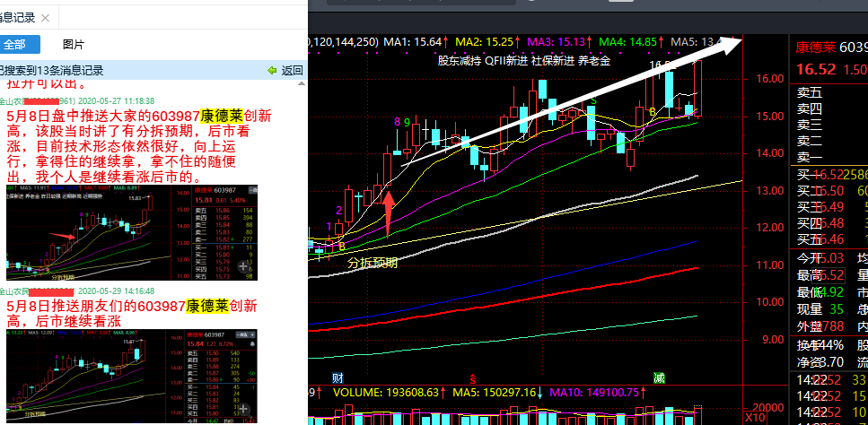
Task: Go back using the 返回 link
Action: click(x=285, y=70)
